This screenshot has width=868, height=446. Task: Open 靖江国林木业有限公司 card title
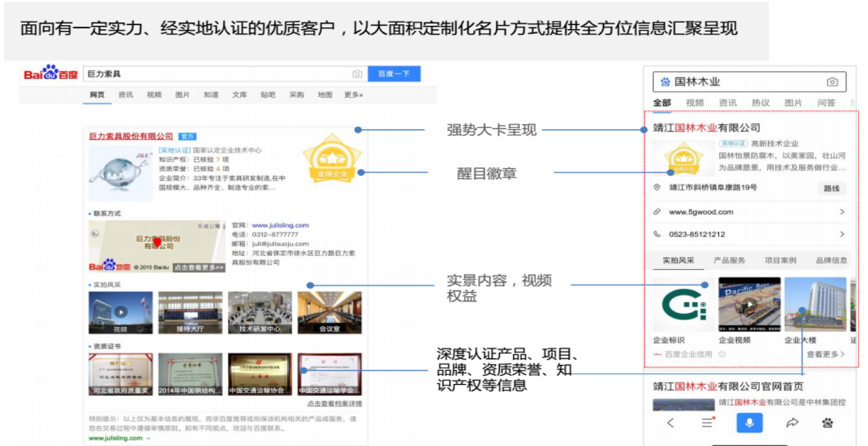point(707,128)
